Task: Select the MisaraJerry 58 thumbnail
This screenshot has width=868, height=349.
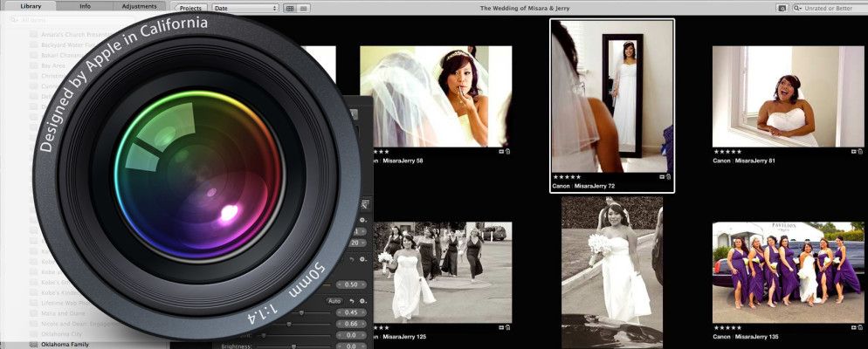Action: pos(436,96)
